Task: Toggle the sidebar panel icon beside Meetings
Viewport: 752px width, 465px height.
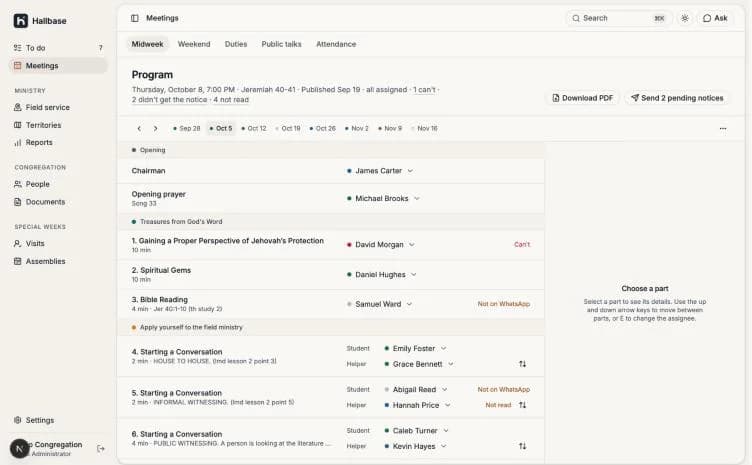Action: [135, 18]
